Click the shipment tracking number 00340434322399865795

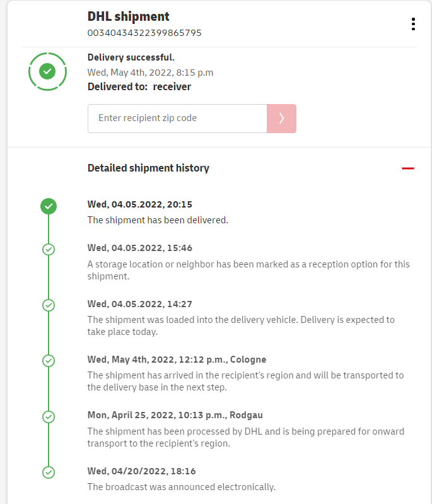click(x=144, y=33)
